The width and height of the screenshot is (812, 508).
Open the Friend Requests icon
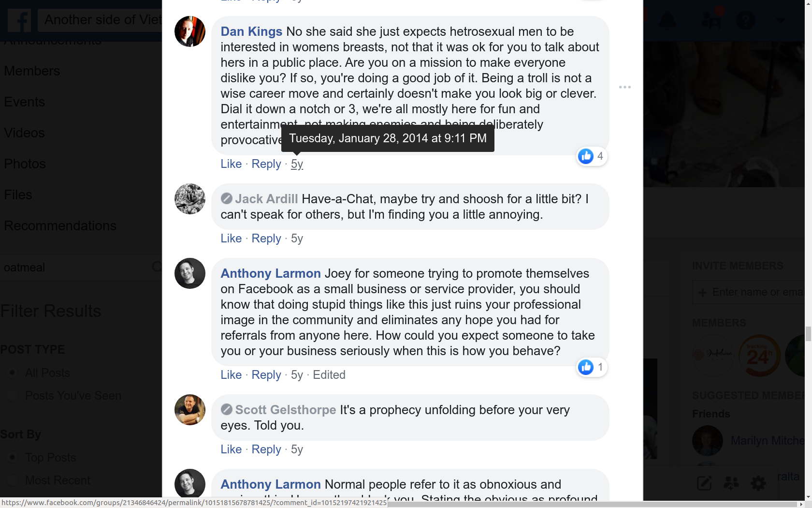710,20
